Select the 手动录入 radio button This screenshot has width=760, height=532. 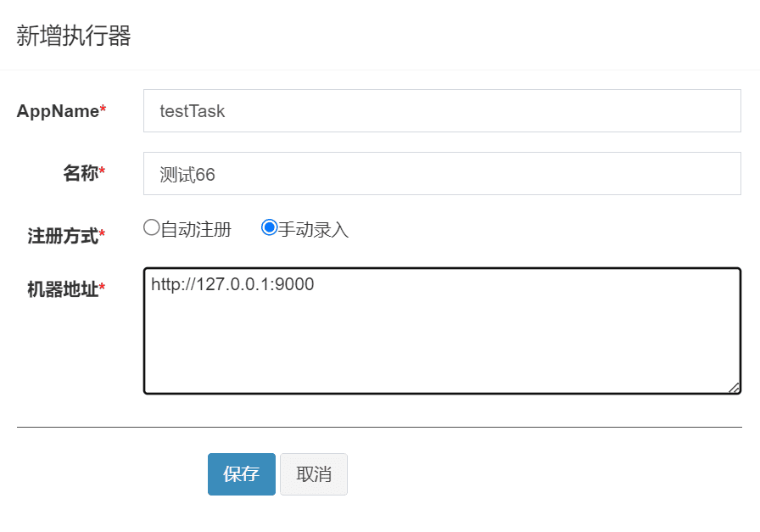click(x=270, y=227)
